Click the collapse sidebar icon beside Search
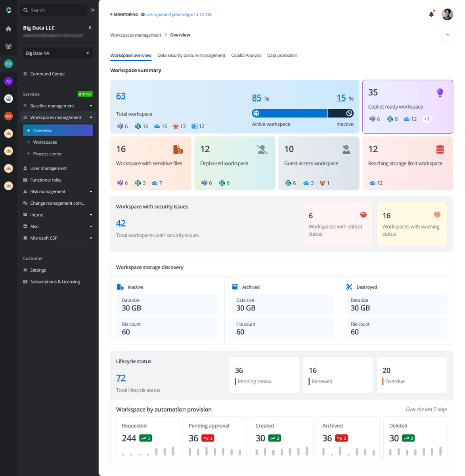 pos(93,10)
